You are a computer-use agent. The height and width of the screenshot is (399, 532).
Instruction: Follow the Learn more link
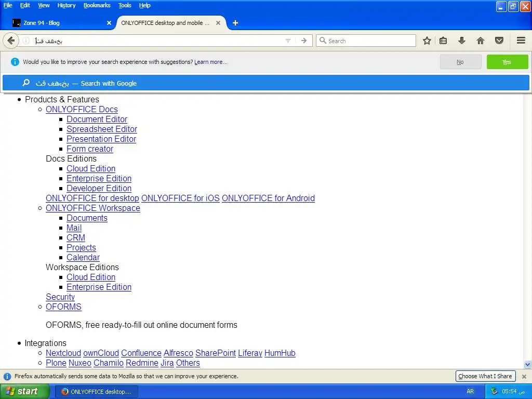point(211,62)
